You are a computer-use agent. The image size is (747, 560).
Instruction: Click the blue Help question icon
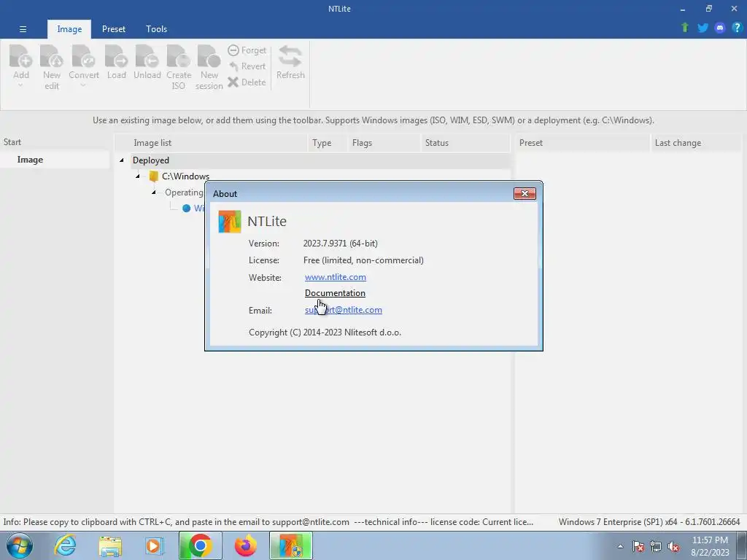click(737, 28)
